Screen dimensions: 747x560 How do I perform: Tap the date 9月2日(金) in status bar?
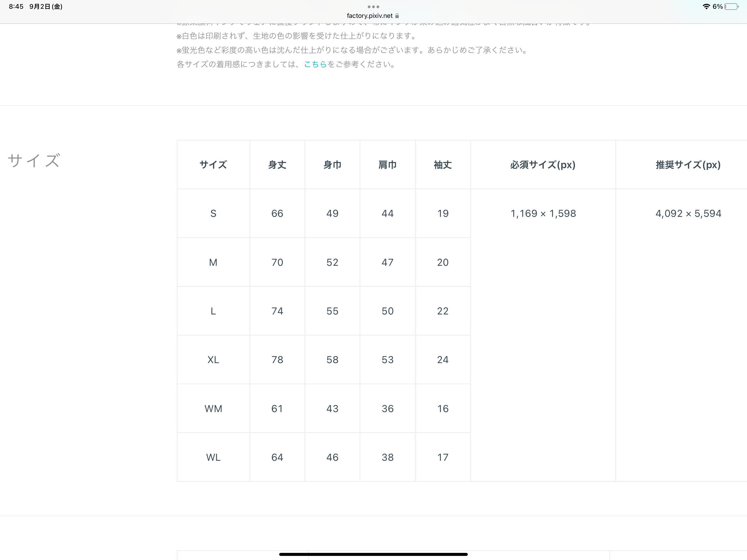pyautogui.click(x=46, y=7)
